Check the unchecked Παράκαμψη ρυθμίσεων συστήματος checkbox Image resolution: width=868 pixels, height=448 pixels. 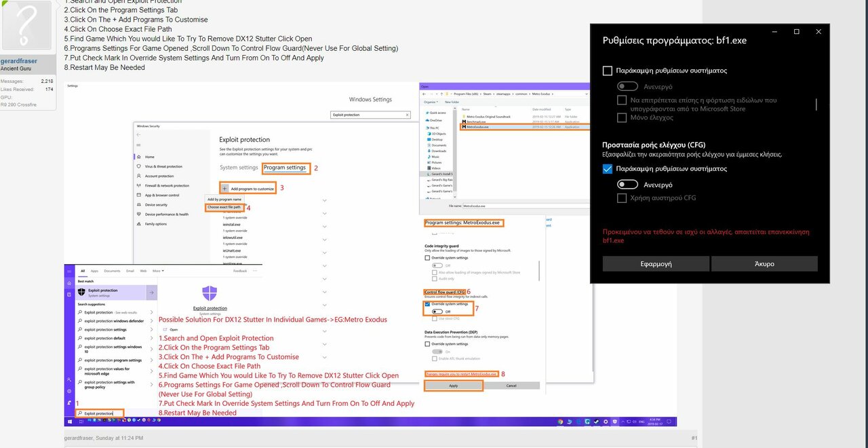(x=608, y=71)
